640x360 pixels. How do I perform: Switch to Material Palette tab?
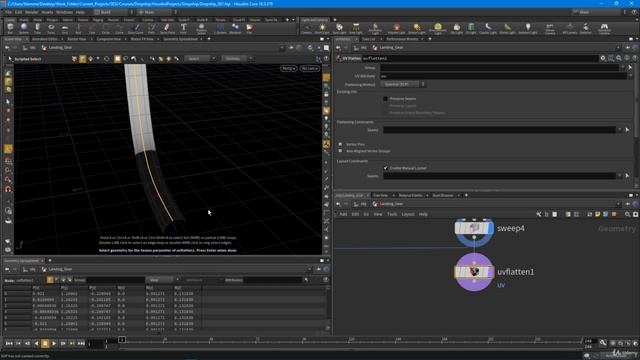(x=410, y=196)
